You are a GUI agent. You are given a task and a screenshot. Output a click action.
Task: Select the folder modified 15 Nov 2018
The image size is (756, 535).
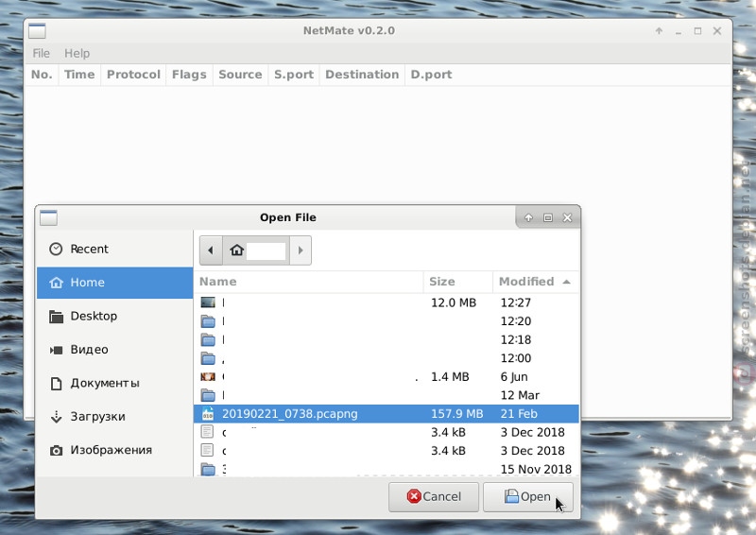pyautogui.click(x=387, y=470)
